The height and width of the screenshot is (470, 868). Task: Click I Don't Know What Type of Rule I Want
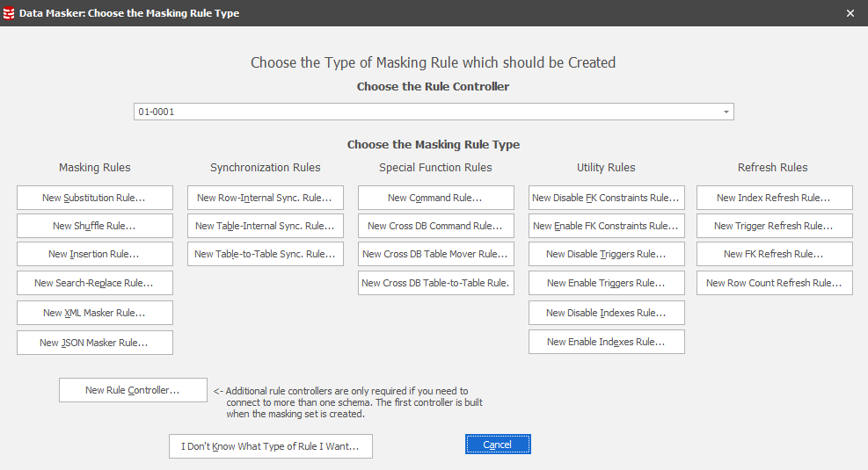pos(270,446)
